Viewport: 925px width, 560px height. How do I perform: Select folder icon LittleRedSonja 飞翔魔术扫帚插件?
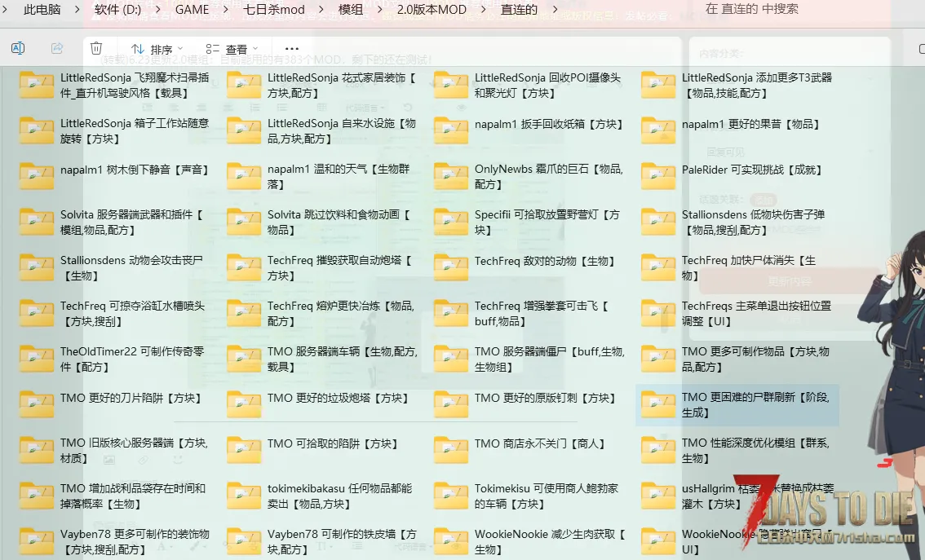(37, 85)
